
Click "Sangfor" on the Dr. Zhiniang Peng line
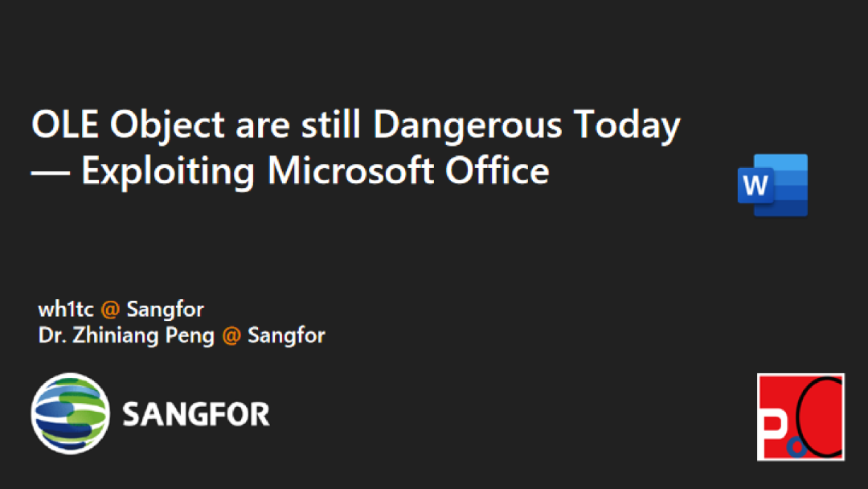[286, 335]
